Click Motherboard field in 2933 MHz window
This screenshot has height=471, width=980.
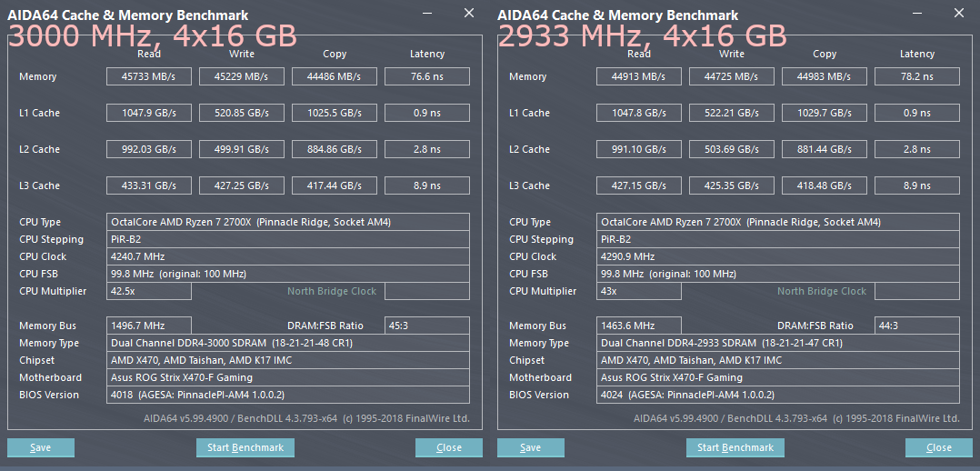coord(777,377)
